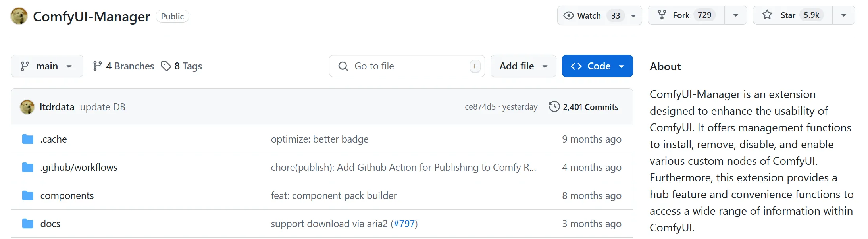
Task: Open pull request #797 link
Action: pos(404,224)
